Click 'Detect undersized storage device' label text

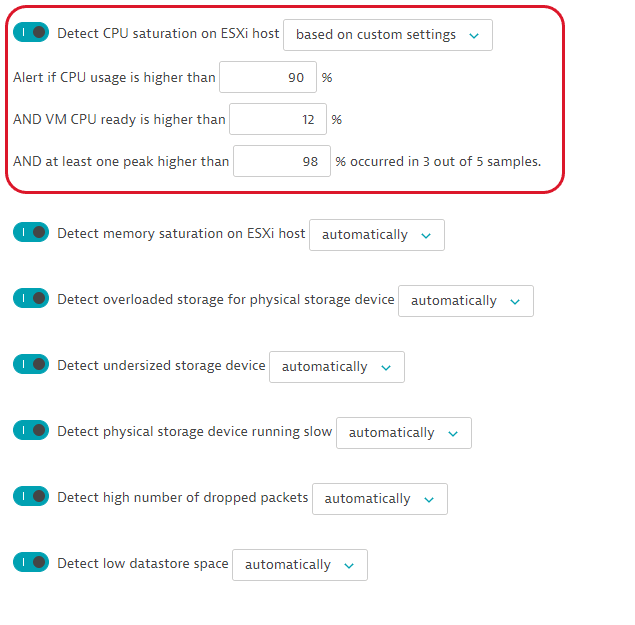(161, 366)
